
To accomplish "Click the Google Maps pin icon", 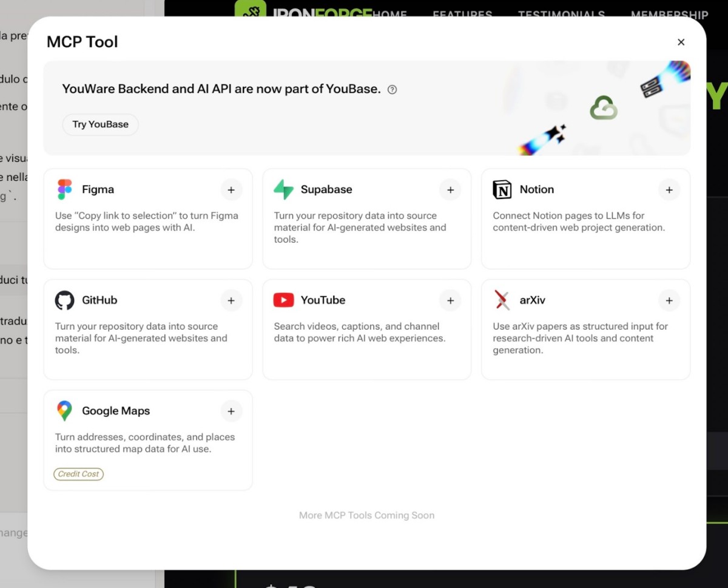I will 64,411.
